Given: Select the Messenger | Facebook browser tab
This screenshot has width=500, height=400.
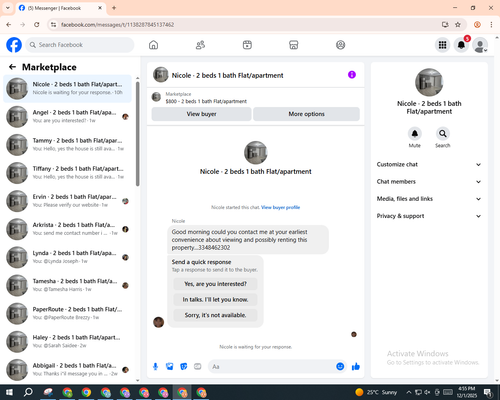Looking at the screenshot, I should click(61, 8).
